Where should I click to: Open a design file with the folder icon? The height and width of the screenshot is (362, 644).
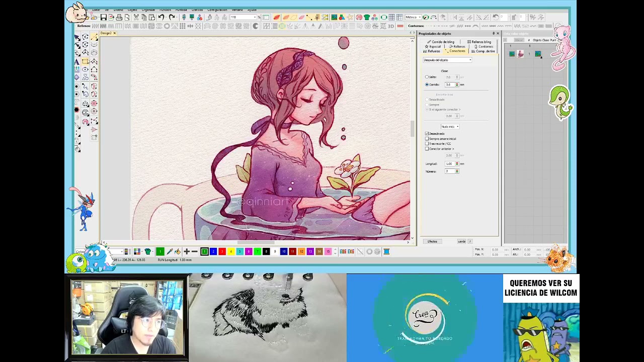click(94, 18)
